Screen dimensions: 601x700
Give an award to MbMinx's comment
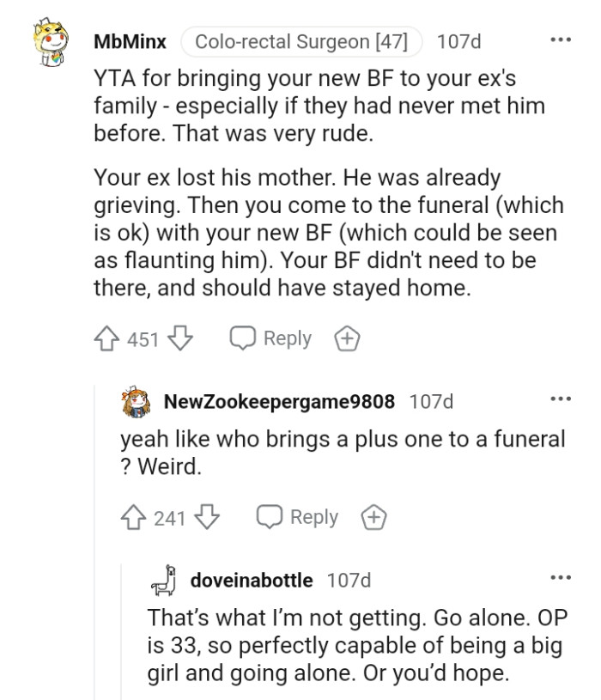coord(345,338)
